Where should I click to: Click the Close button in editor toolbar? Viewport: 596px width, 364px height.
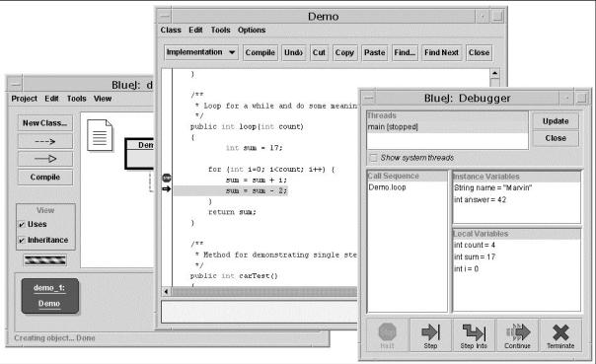479,52
